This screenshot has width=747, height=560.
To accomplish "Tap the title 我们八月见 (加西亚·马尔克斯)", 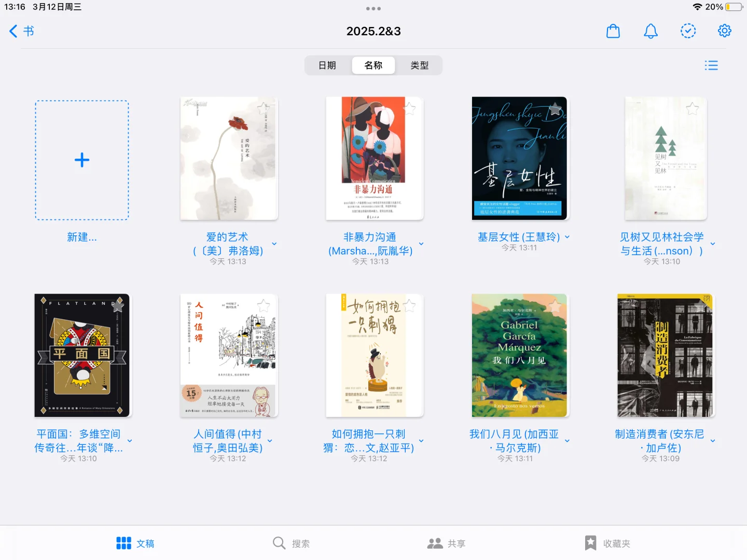I will tap(515, 441).
